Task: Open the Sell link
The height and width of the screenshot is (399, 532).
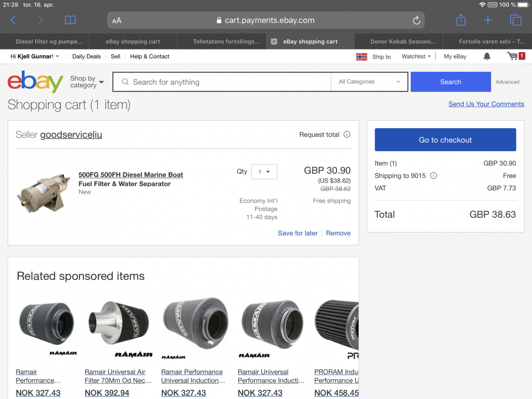Action: pyautogui.click(x=115, y=56)
